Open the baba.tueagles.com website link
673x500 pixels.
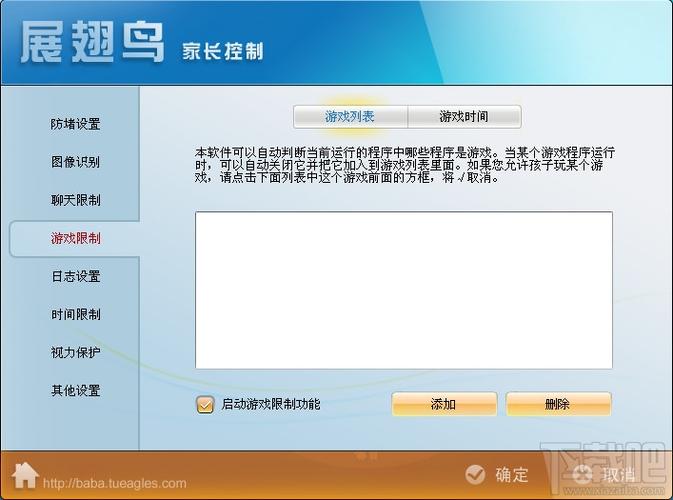(x=114, y=483)
